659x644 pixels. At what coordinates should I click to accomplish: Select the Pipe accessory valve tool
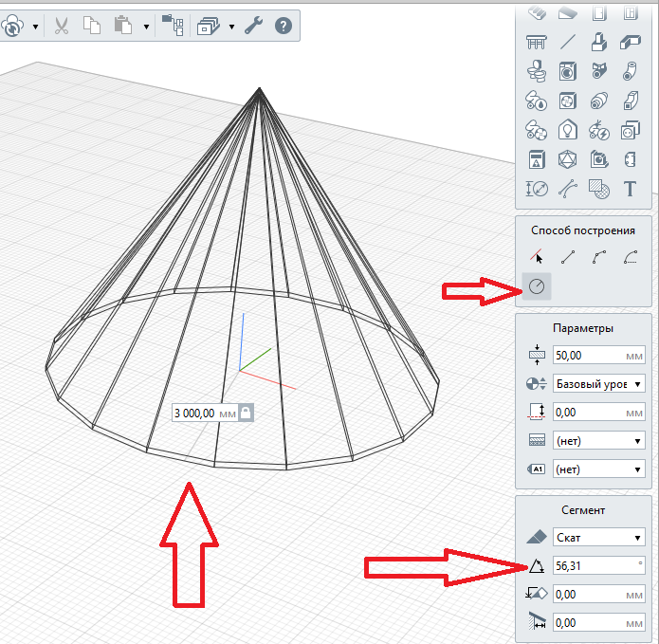(x=599, y=71)
